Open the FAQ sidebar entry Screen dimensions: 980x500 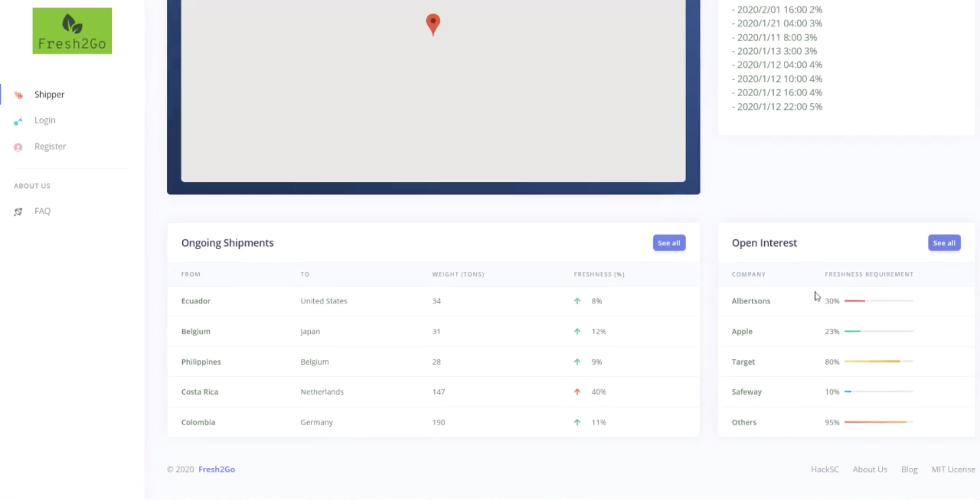42,211
